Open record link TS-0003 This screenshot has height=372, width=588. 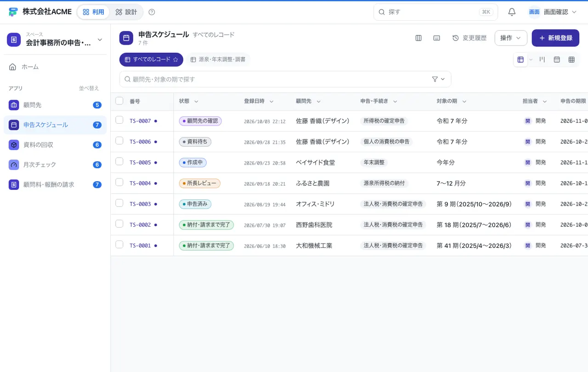point(140,204)
